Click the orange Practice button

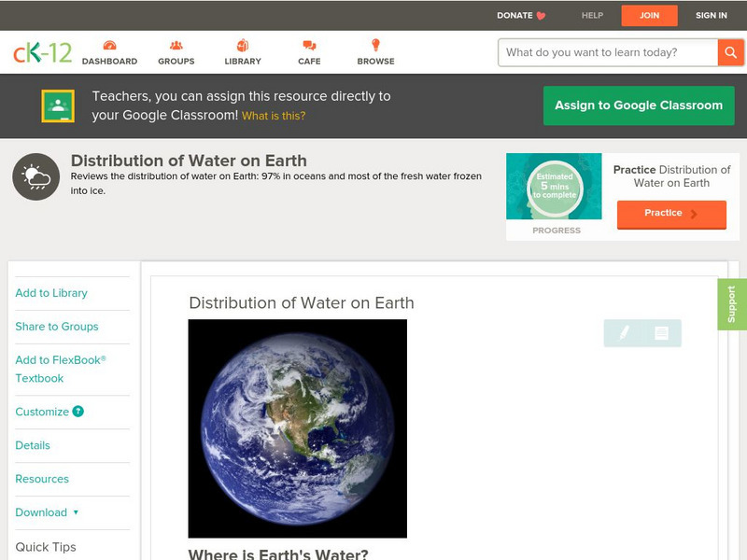(671, 215)
